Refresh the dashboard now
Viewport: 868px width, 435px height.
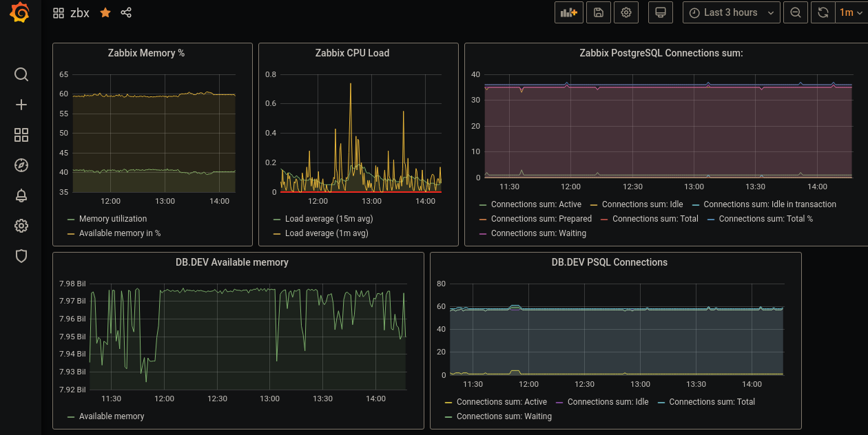[823, 12]
